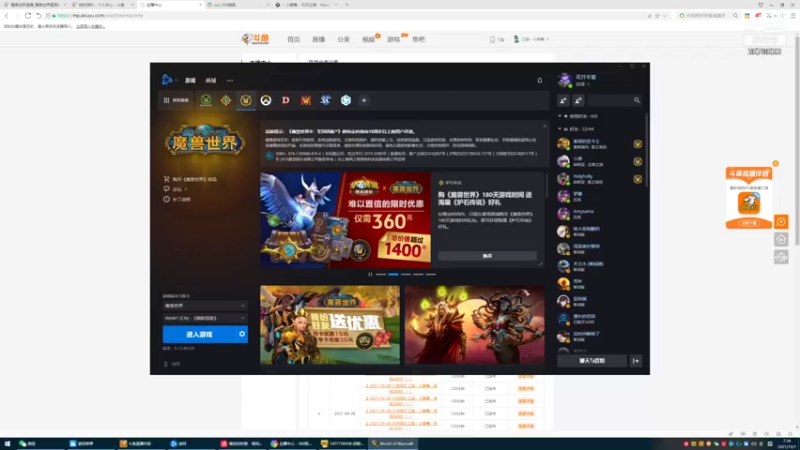Open the profile status dropdown
The height and width of the screenshot is (450, 800).
583,84
